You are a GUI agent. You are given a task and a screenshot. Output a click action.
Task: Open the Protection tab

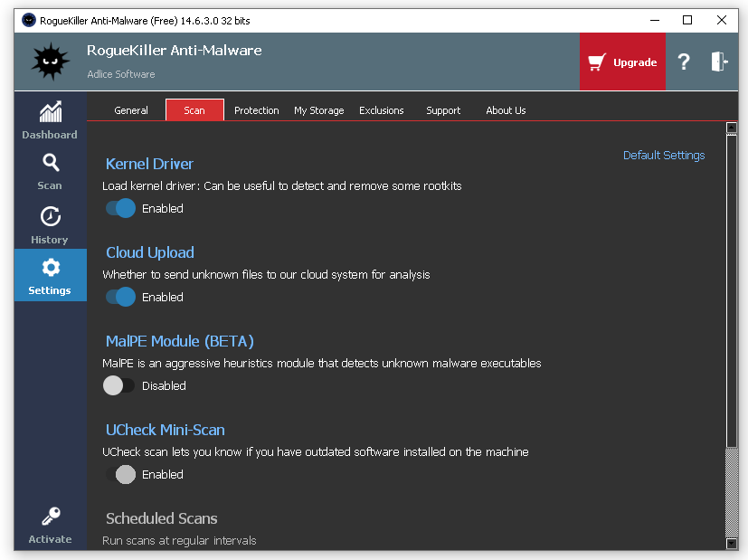[x=257, y=110]
